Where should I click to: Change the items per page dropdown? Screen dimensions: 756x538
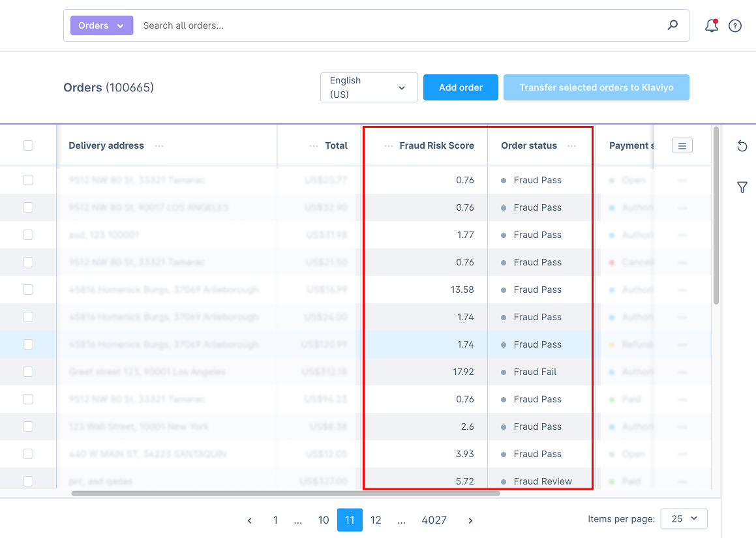coord(684,519)
